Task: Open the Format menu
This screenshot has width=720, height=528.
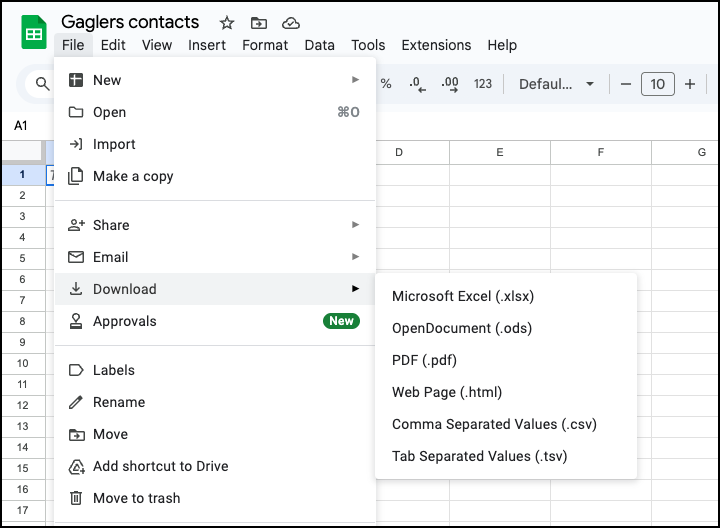Action: point(265,45)
